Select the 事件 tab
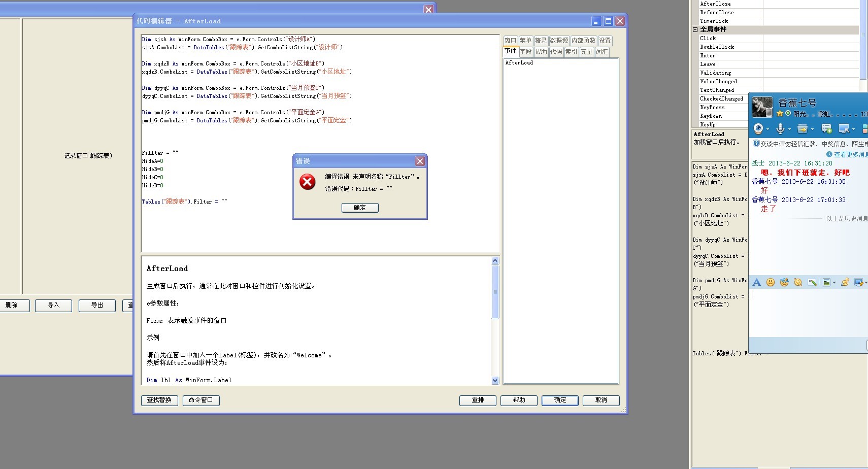 click(x=510, y=51)
